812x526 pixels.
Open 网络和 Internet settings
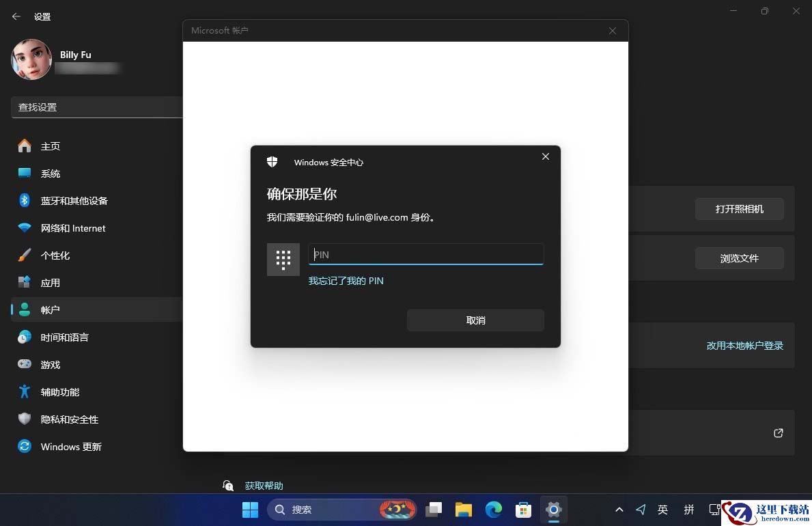[x=97, y=228]
